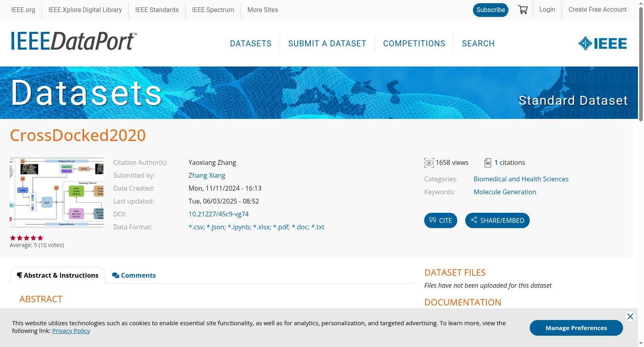Open IEEE Spectrum link
644x347 pixels.
pos(213,10)
